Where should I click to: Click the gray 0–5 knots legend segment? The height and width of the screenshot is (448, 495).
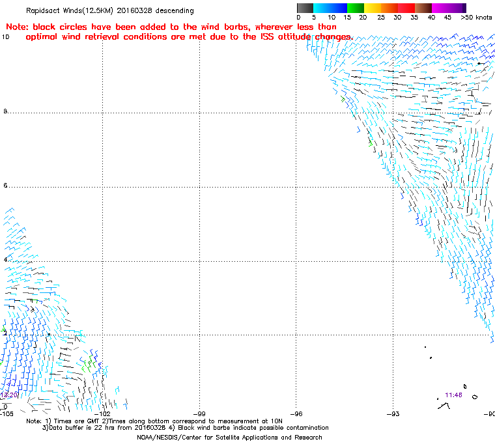point(305,8)
